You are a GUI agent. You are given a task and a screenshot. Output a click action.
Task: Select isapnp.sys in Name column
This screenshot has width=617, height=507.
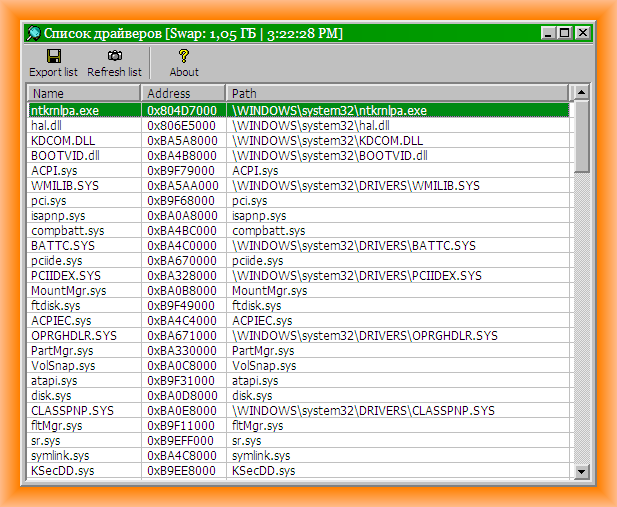coord(58,215)
